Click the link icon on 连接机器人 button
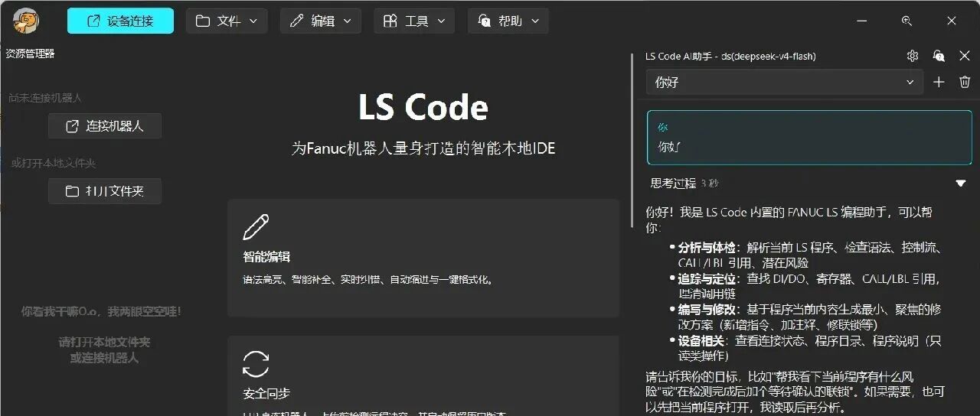This screenshot has width=980, height=416. pos(72,126)
